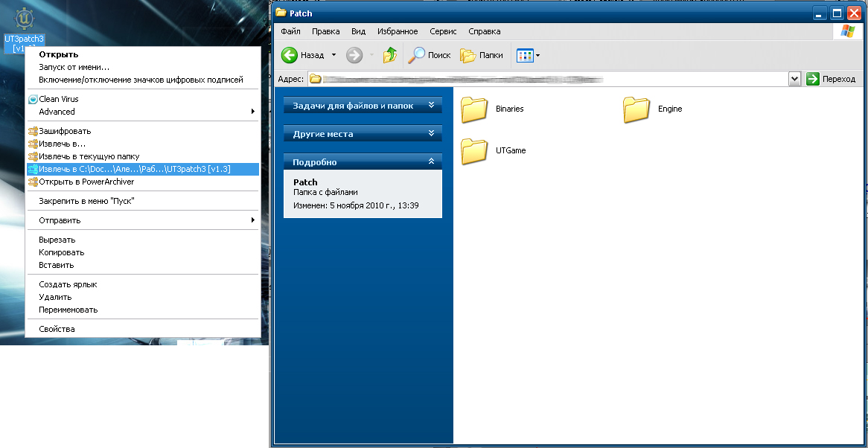Click the green Back arrow icon
The width and height of the screenshot is (868, 448).
click(290, 55)
